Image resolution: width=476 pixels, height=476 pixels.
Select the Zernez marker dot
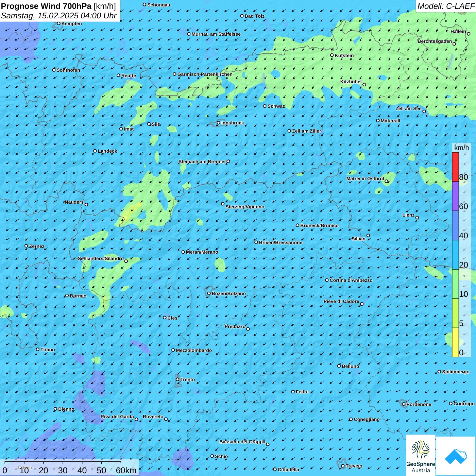click(26, 246)
